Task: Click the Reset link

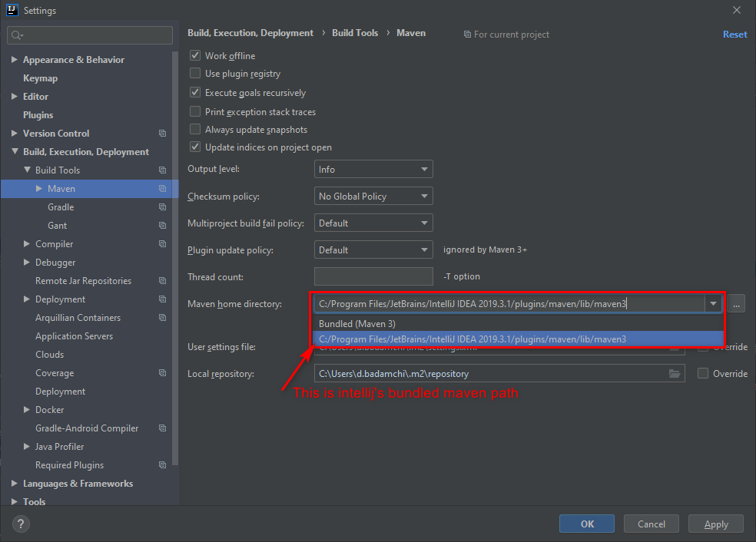Action: pos(734,35)
